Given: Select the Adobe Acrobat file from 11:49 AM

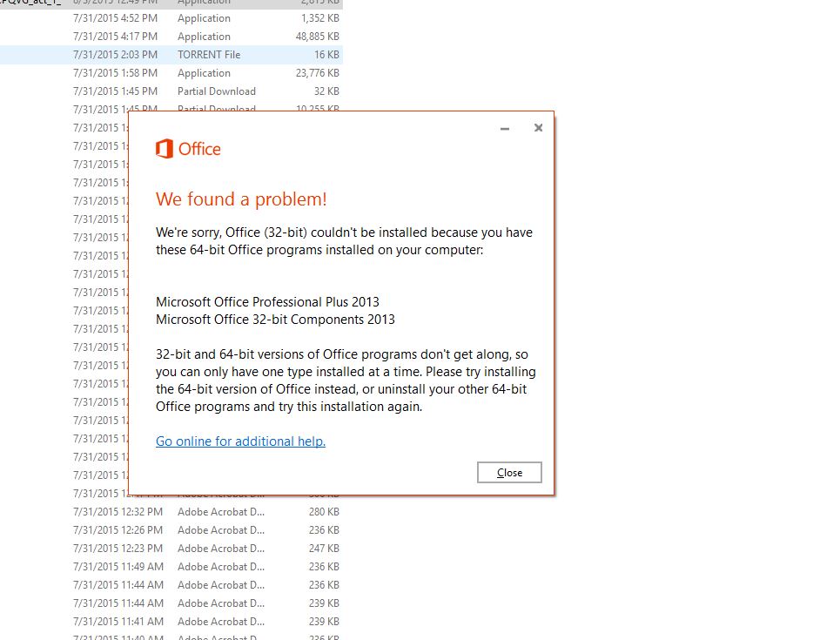Looking at the screenshot, I should (x=171, y=567).
